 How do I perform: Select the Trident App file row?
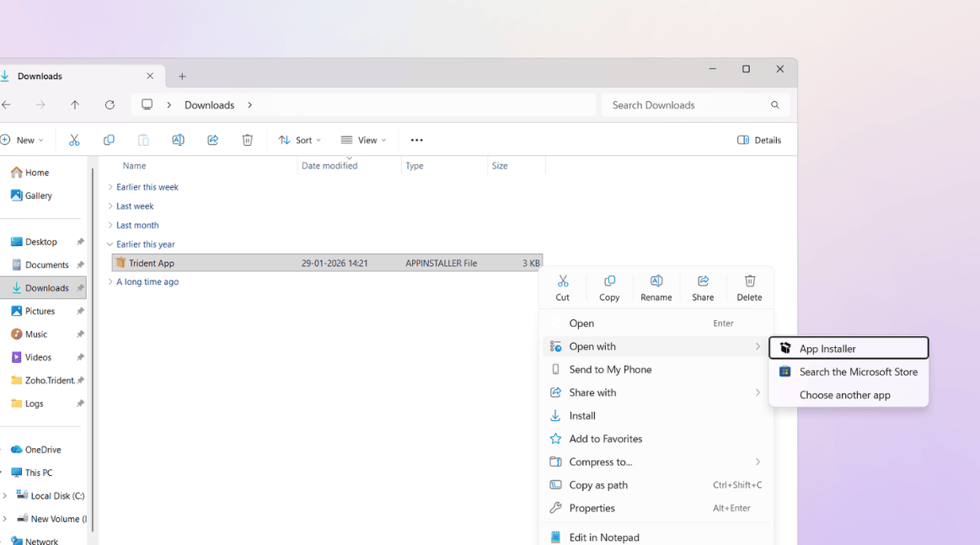pyautogui.click(x=327, y=263)
